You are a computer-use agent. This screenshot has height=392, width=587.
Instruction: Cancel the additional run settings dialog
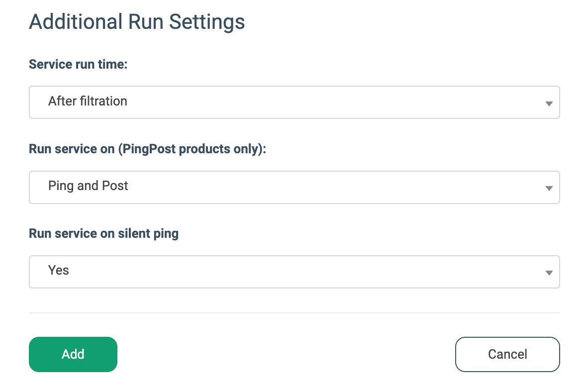point(507,354)
